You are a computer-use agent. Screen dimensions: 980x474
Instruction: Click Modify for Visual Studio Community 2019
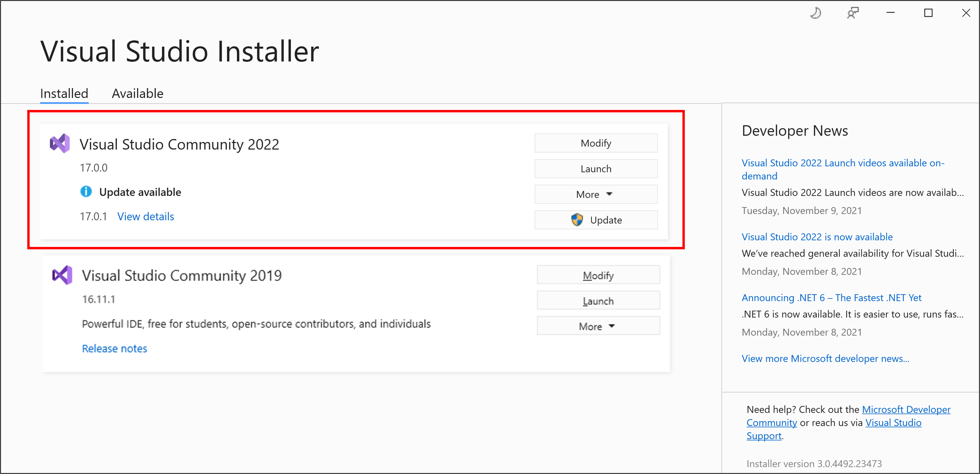click(x=596, y=274)
